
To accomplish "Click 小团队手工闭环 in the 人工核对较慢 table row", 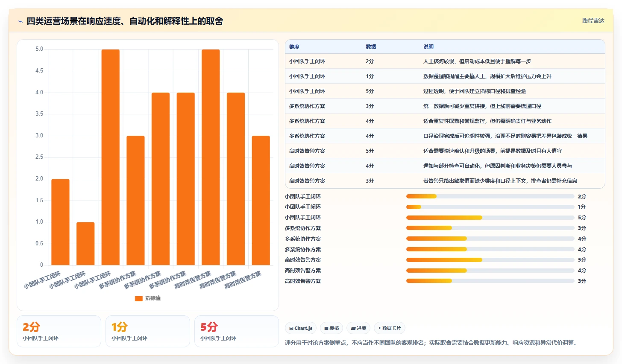I will [307, 61].
